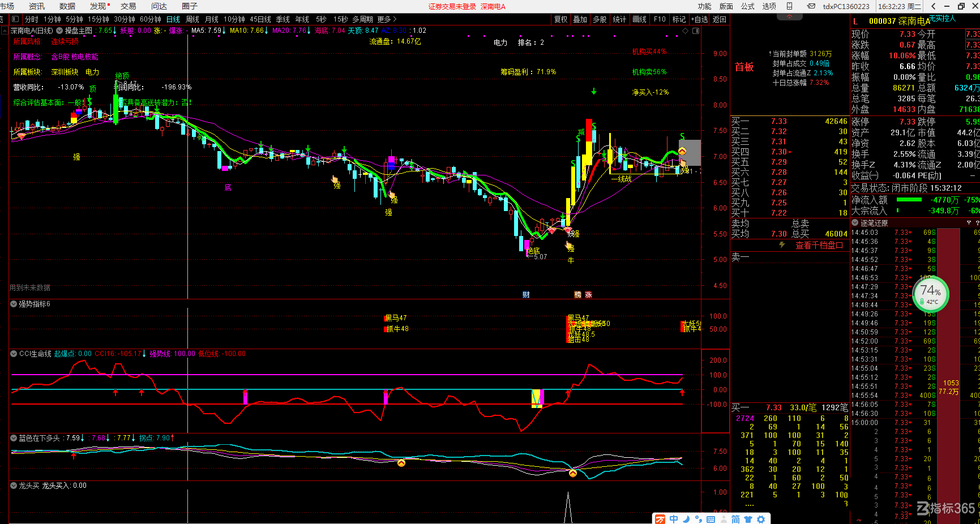Switch to 周线 period tab
Viewport: 980px width, 524px height.
pos(192,19)
